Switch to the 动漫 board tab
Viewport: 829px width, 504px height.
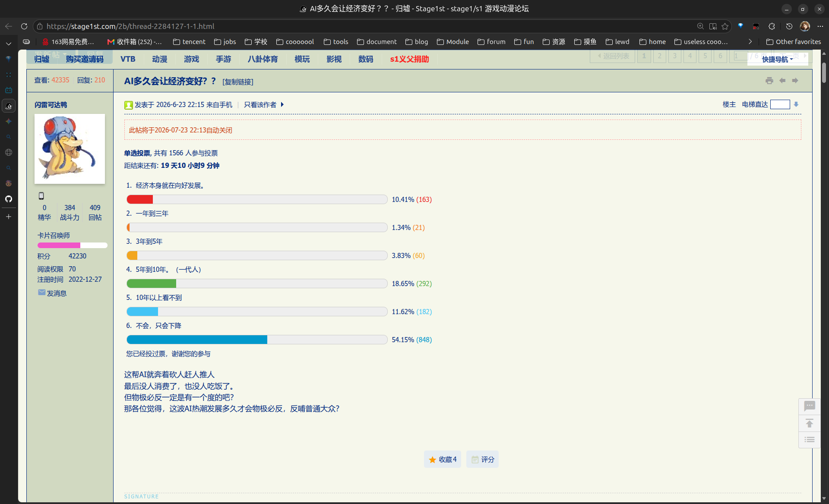[159, 59]
